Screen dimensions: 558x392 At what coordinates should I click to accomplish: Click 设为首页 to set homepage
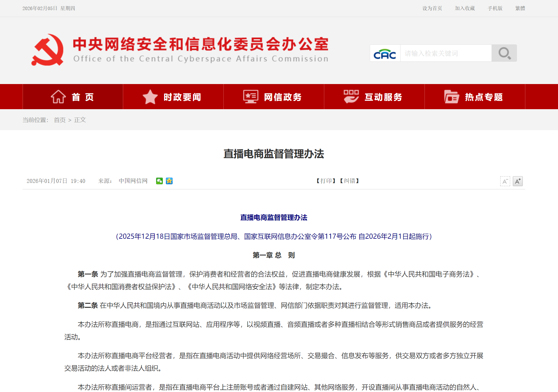(x=432, y=8)
